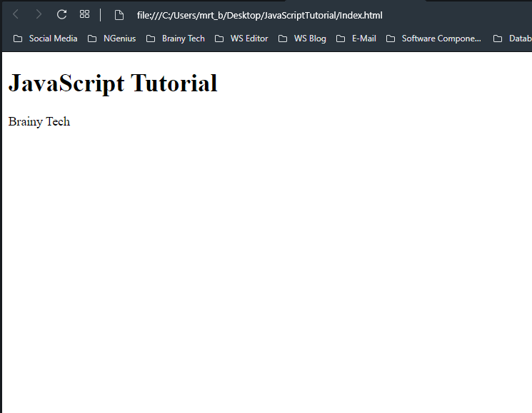
Task: Click the JavaScript Tutorial heading
Action: point(113,83)
